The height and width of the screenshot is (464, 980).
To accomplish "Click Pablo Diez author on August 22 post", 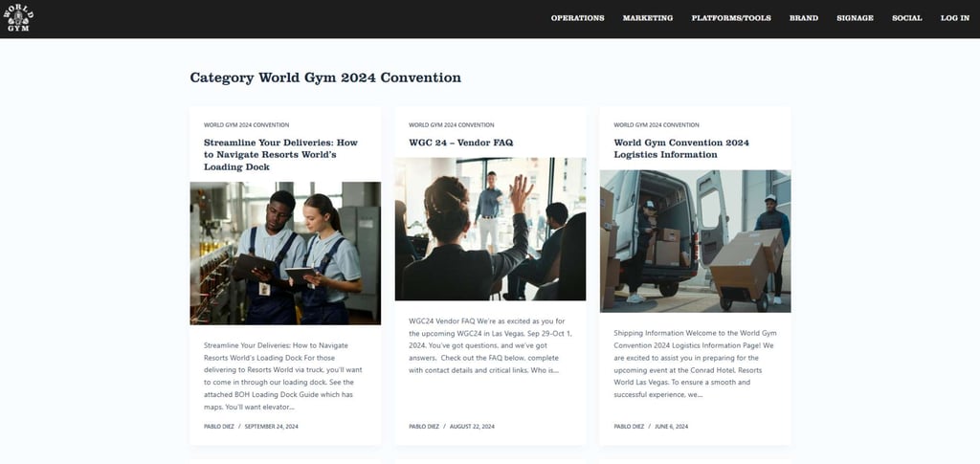I will pyautogui.click(x=423, y=427).
